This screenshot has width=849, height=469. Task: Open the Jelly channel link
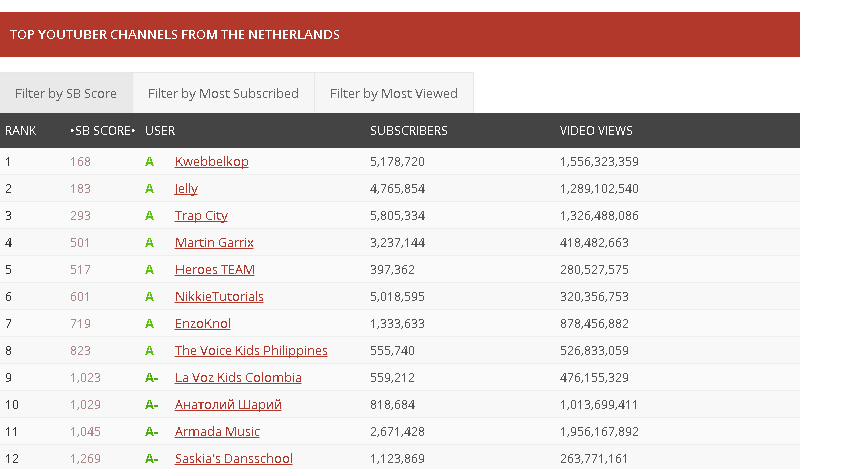tap(186, 188)
